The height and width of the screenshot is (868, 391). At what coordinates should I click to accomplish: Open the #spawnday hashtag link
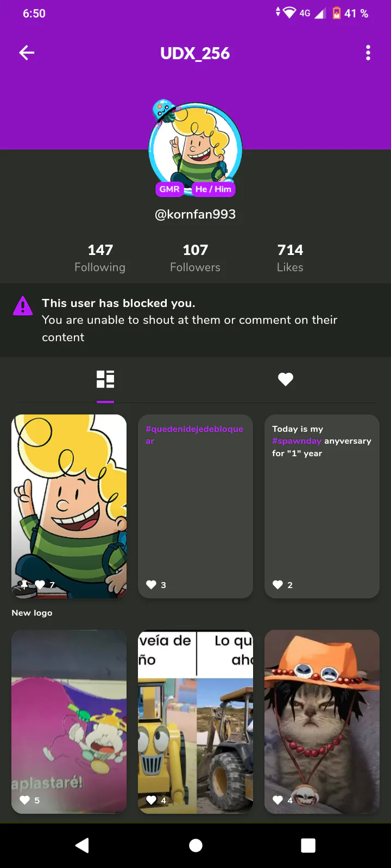tap(297, 441)
